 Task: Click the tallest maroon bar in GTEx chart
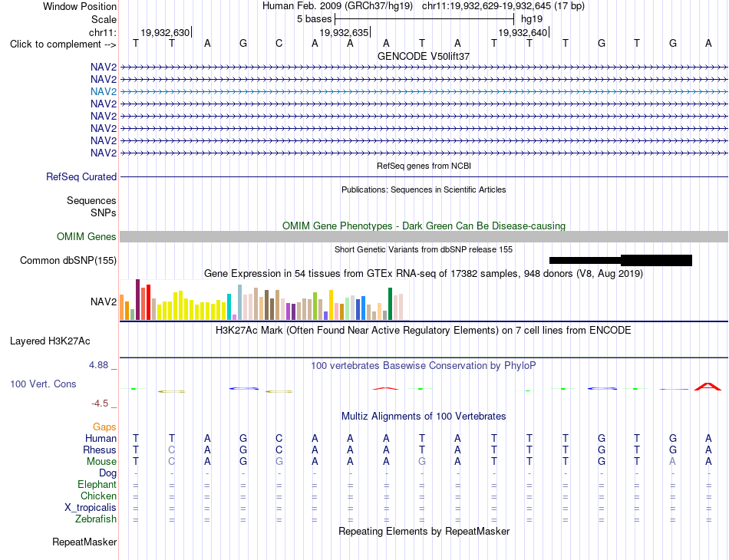click(x=137, y=300)
